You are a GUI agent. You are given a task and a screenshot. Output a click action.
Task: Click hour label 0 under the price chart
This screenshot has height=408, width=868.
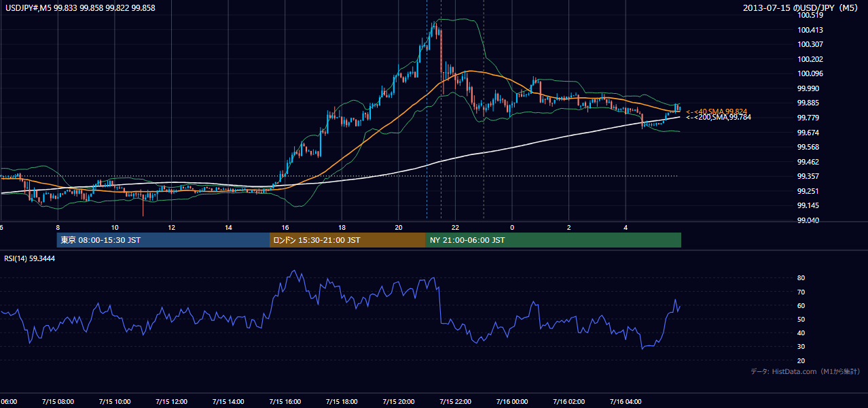512,227
